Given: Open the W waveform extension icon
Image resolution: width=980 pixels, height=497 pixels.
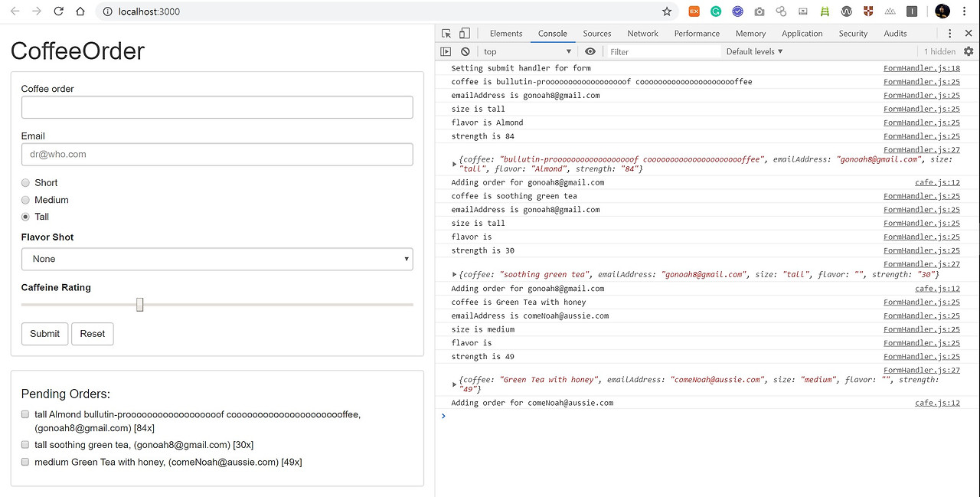Looking at the screenshot, I should [847, 11].
